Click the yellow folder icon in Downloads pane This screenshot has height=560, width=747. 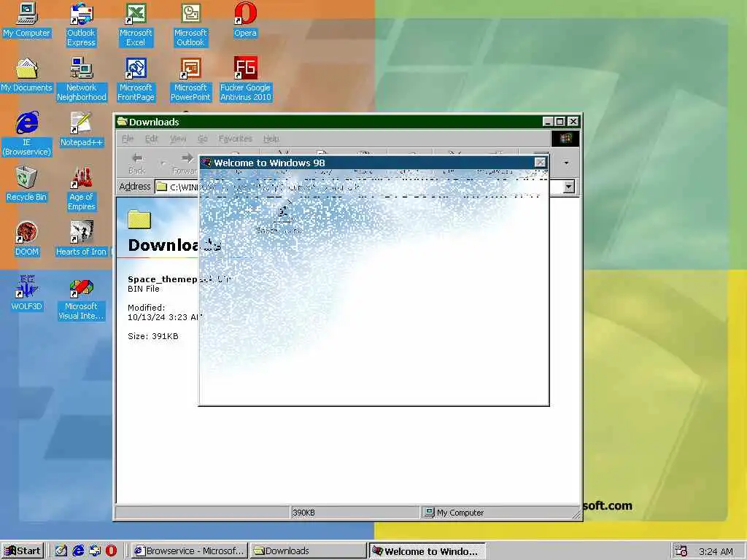click(x=139, y=219)
